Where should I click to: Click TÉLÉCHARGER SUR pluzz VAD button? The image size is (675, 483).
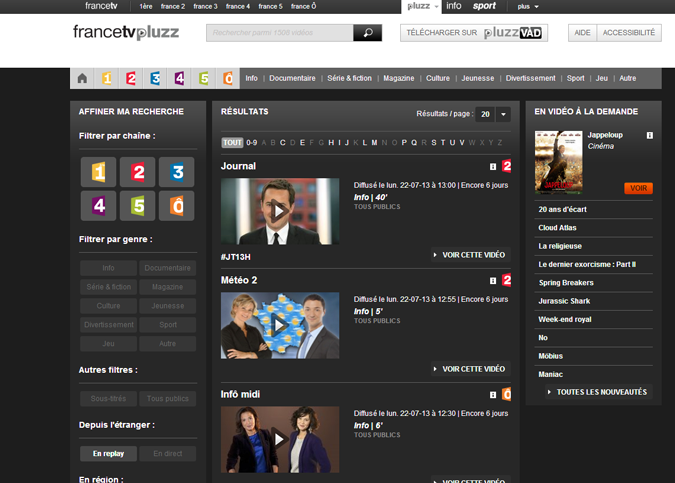tap(474, 33)
